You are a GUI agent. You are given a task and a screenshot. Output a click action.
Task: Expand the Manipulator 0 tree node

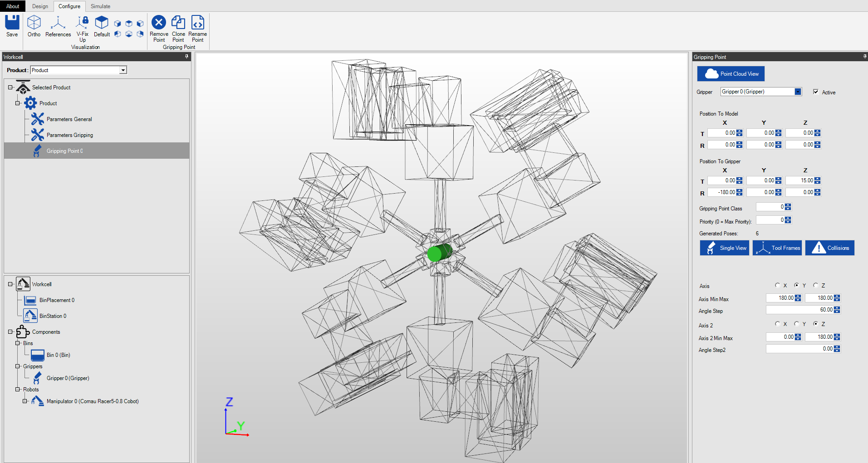[x=25, y=401]
